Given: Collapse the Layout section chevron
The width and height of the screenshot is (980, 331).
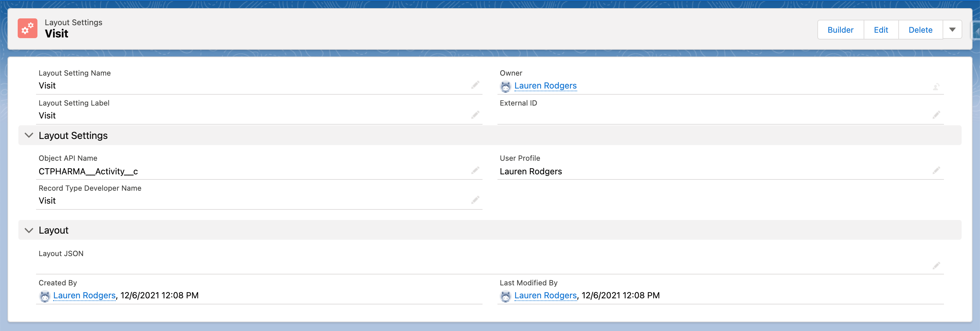Looking at the screenshot, I should [x=29, y=230].
